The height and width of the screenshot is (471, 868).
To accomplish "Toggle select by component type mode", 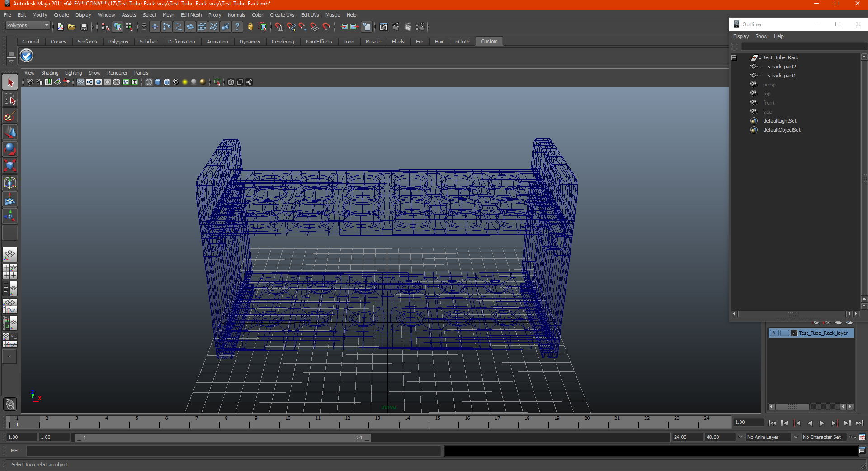I will pos(130,27).
